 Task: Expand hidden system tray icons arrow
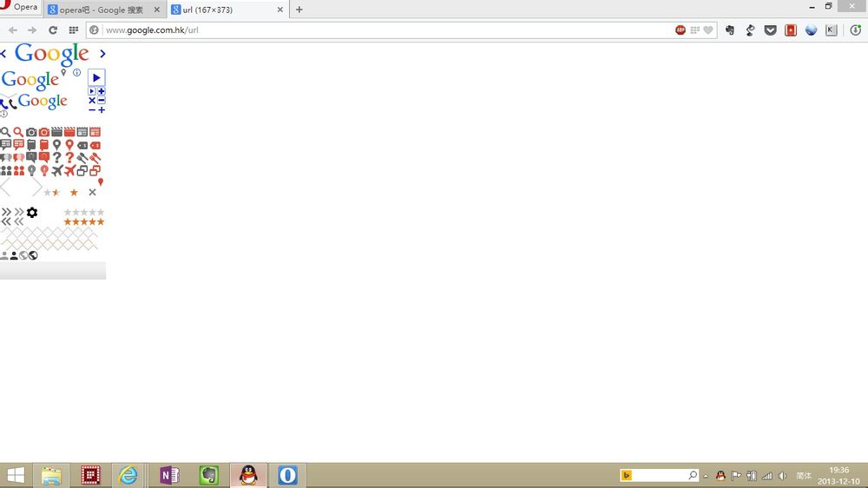705,476
